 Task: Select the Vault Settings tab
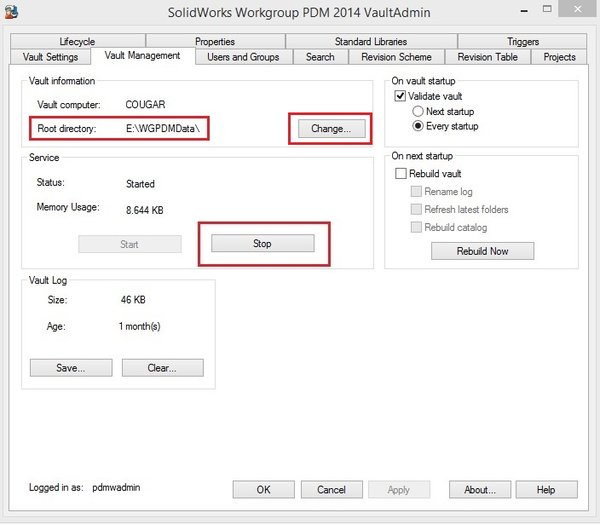(51, 57)
